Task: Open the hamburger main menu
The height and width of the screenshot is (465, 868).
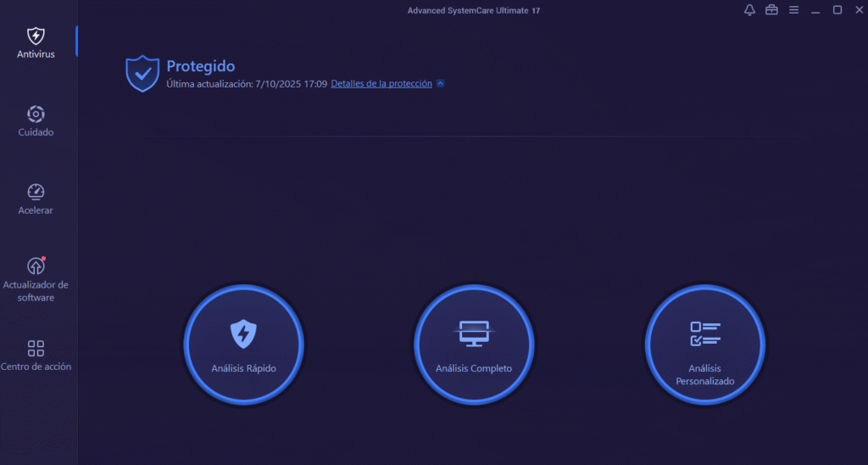Action: pos(794,10)
